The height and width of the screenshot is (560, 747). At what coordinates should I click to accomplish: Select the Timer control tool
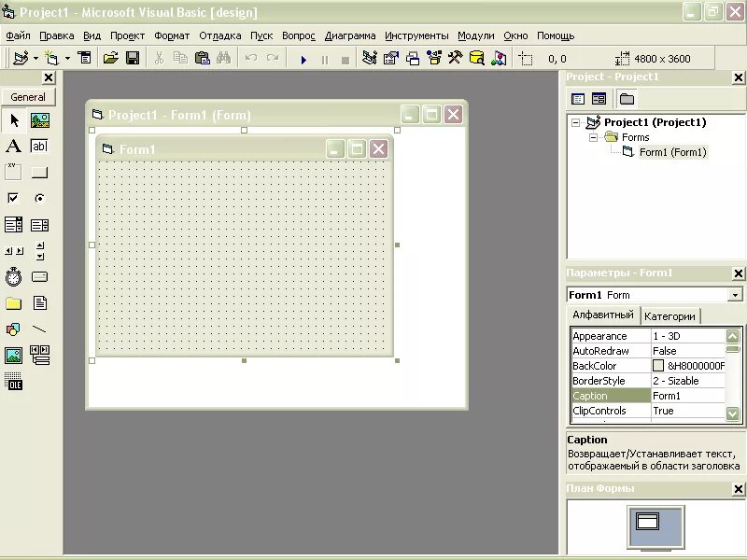pos(14,276)
